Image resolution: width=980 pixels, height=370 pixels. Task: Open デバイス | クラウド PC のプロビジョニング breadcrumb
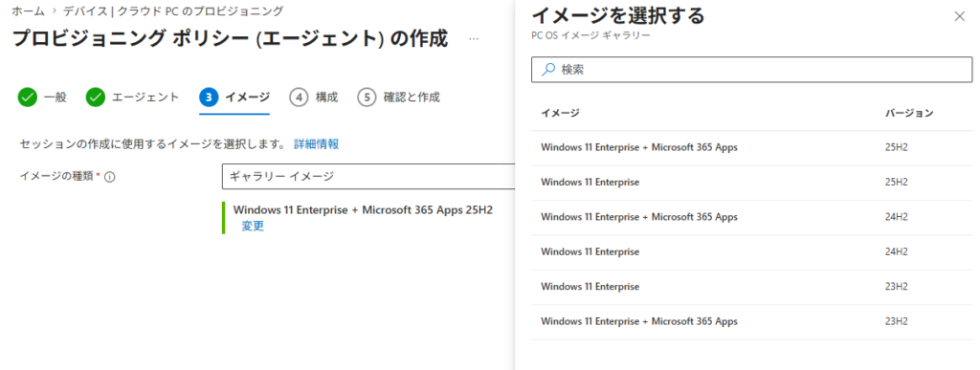[x=173, y=11]
